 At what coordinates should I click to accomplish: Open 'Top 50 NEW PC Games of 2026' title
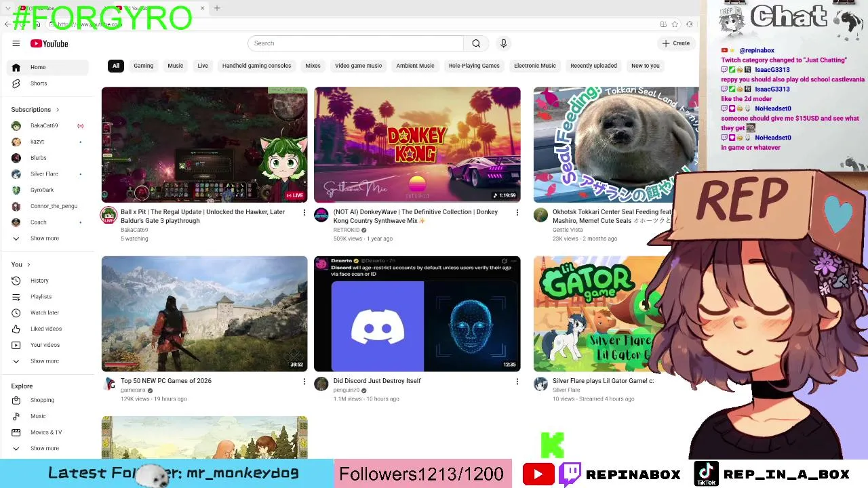click(x=166, y=381)
